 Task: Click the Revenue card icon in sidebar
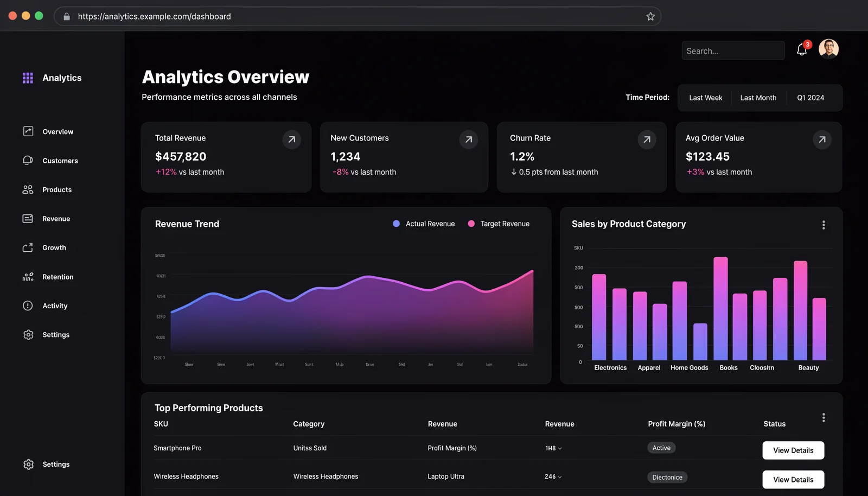click(x=28, y=219)
